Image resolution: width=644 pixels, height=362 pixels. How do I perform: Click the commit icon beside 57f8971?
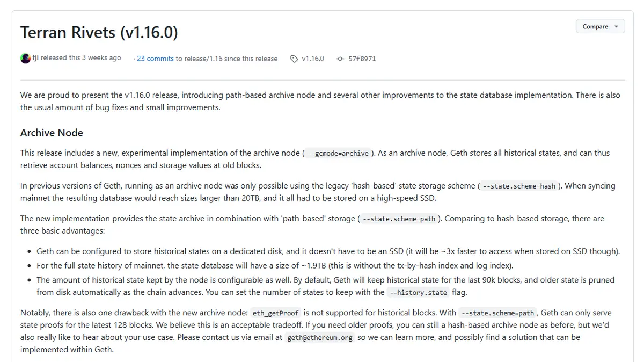(x=340, y=59)
